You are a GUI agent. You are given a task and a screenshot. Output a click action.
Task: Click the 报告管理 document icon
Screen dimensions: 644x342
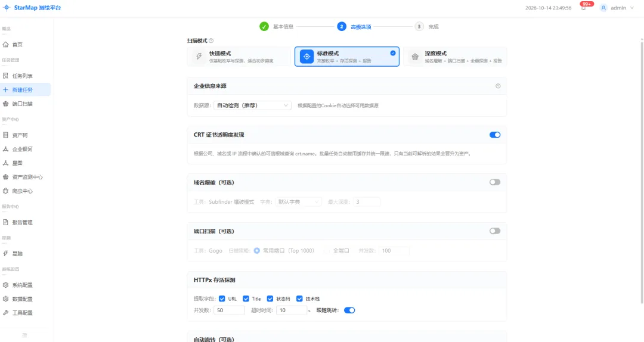[6, 222]
